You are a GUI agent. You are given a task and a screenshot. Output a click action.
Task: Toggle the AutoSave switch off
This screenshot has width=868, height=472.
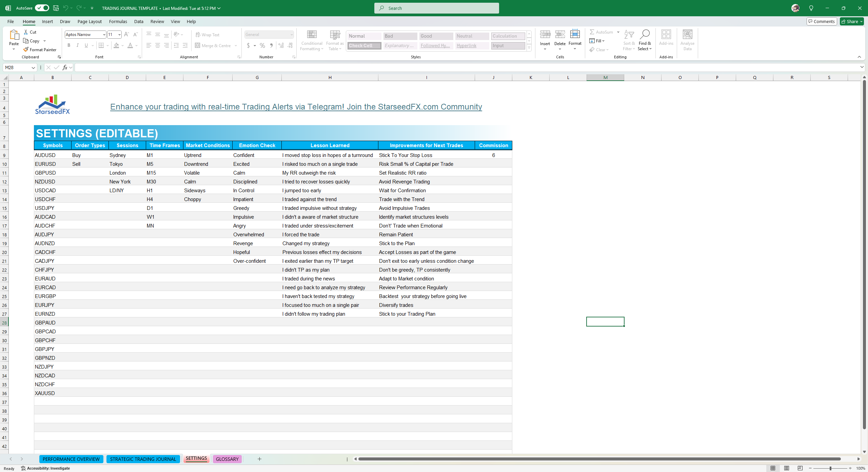[x=42, y=8]
